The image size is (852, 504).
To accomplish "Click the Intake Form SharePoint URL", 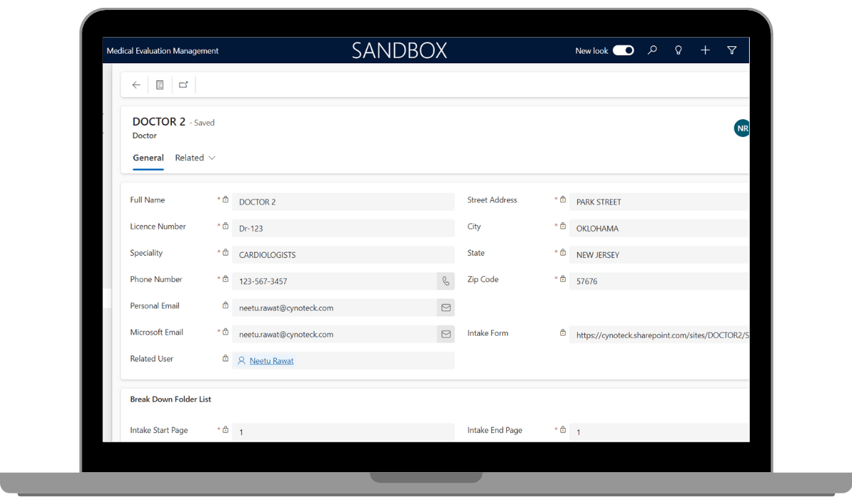I will click(660, 335).
